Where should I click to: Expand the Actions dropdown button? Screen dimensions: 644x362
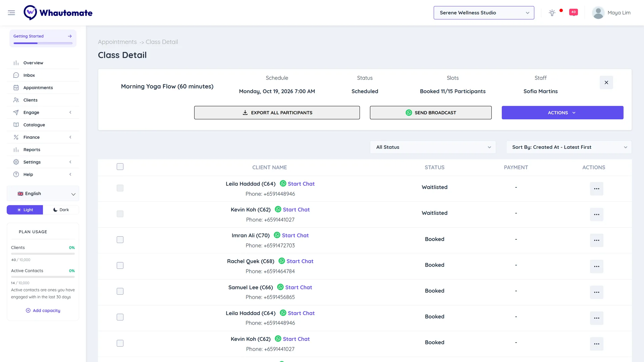(x=562, y=113)
